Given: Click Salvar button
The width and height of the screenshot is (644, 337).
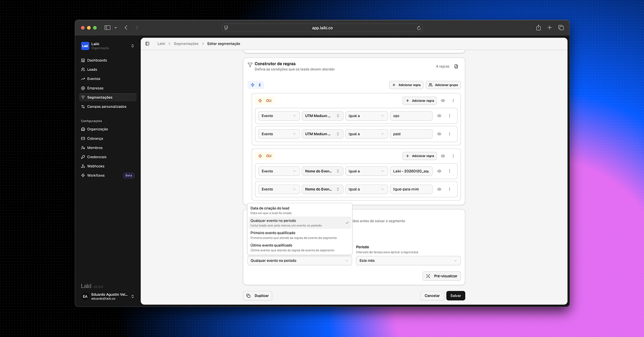Looking at the screenshot, I should tap(456, 296).
